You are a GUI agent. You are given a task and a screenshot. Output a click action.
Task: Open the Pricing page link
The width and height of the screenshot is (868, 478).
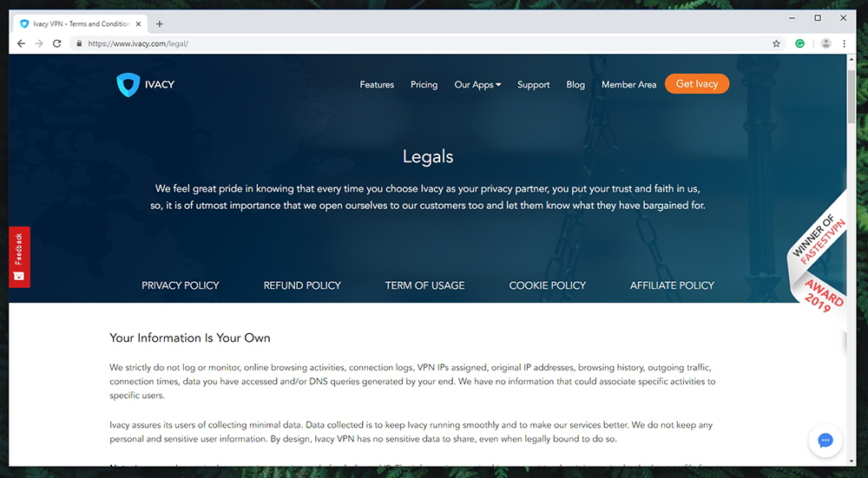point(424,85)
